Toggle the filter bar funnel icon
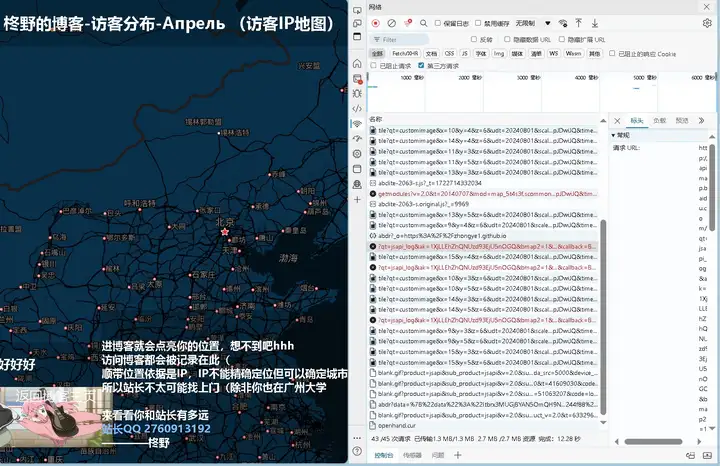 407,23
